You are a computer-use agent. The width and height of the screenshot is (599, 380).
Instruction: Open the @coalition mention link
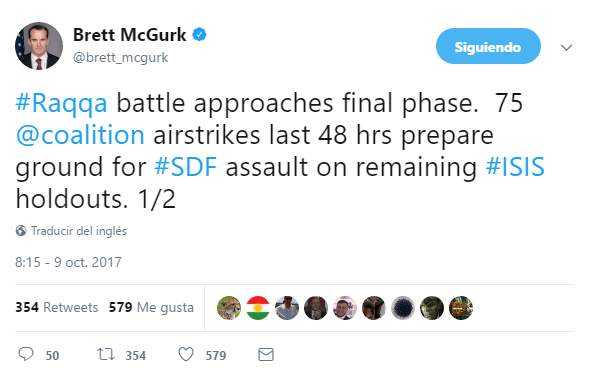coord(80,135)
